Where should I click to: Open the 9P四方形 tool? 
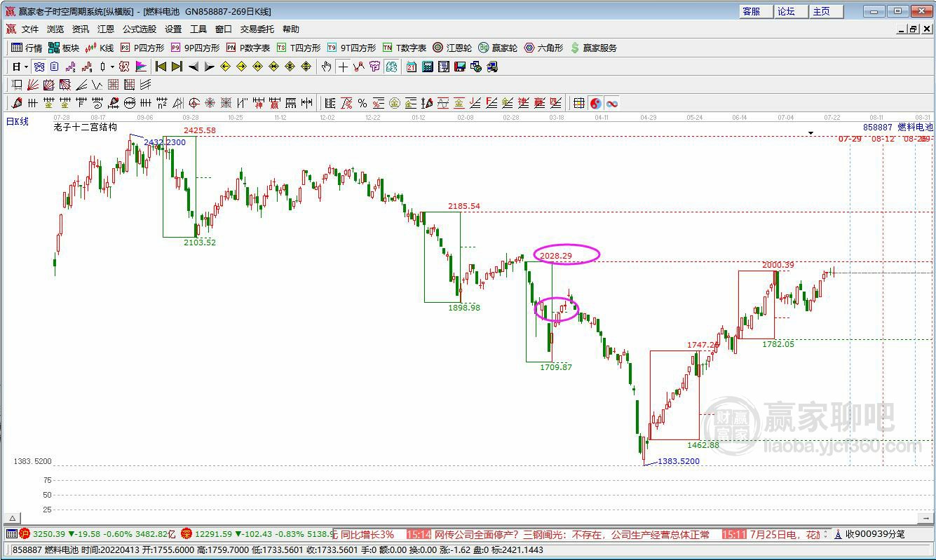[195, 48]
